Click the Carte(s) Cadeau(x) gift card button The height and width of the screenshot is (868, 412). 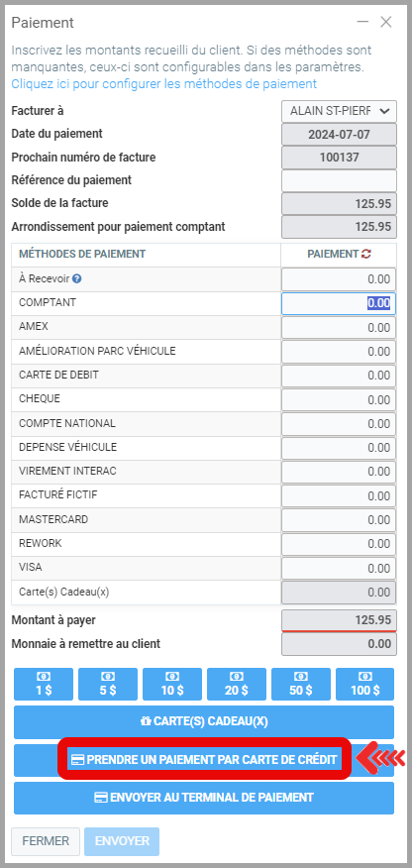point(204,722)
